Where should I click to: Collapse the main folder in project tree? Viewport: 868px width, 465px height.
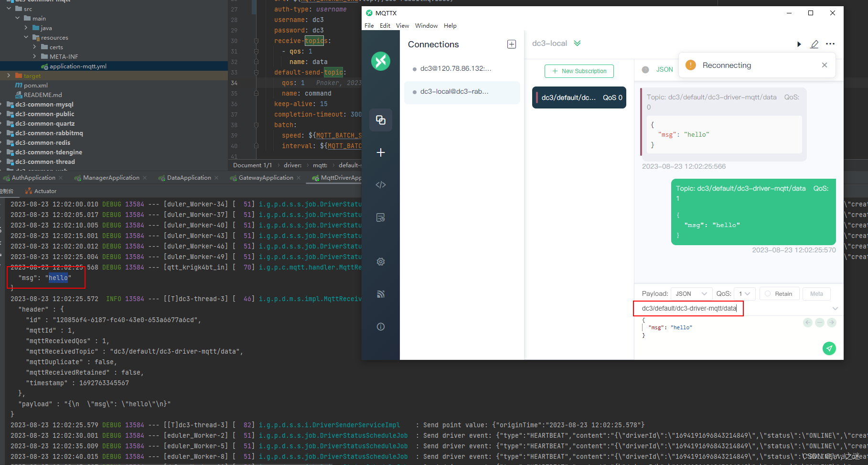pos(18,19)
